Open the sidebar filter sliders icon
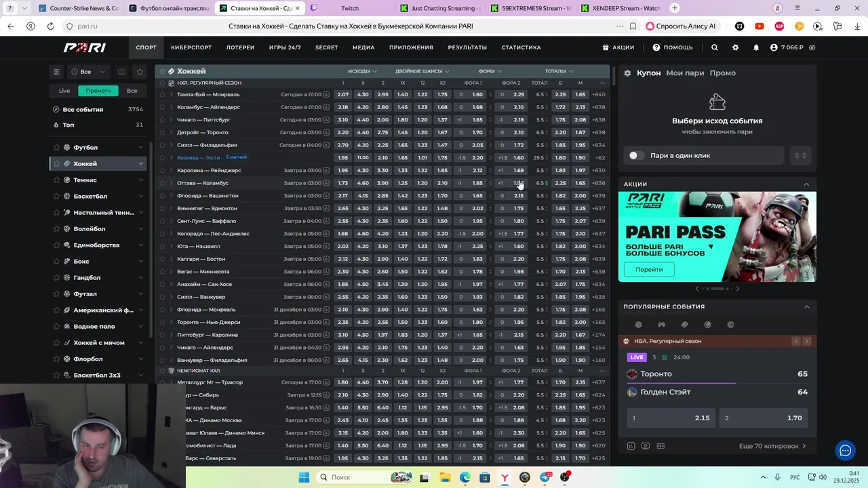Screen dimensions: 868x488 pyautogui.click(x=56, y=72)
